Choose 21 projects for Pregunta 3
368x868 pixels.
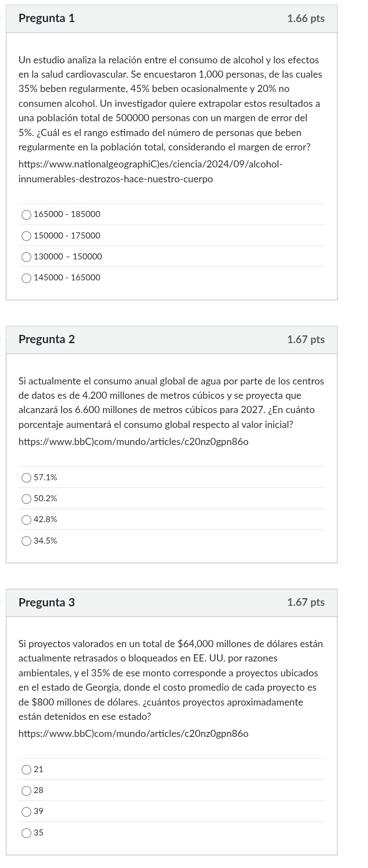click(x=26, y=769)
